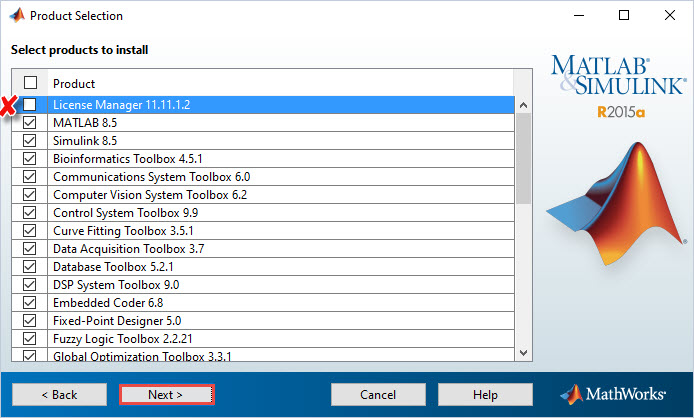Select the License Manager 11.11.1.2 row text
This screenshot has width=694, height=418.
click(x=121, y=105)
